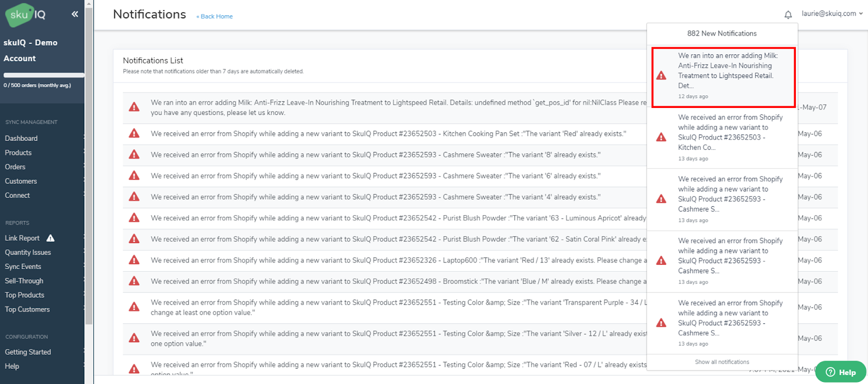The height and width of the screenshot is (384, 868).
Task: Click the monthly orders progress bar
Action: 43,75
